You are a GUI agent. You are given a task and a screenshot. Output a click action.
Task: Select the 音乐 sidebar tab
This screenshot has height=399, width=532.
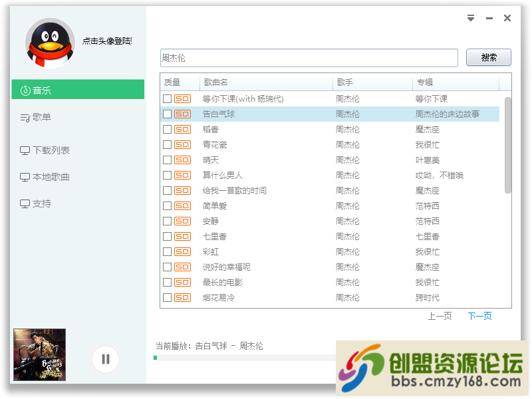pos(78,90)
